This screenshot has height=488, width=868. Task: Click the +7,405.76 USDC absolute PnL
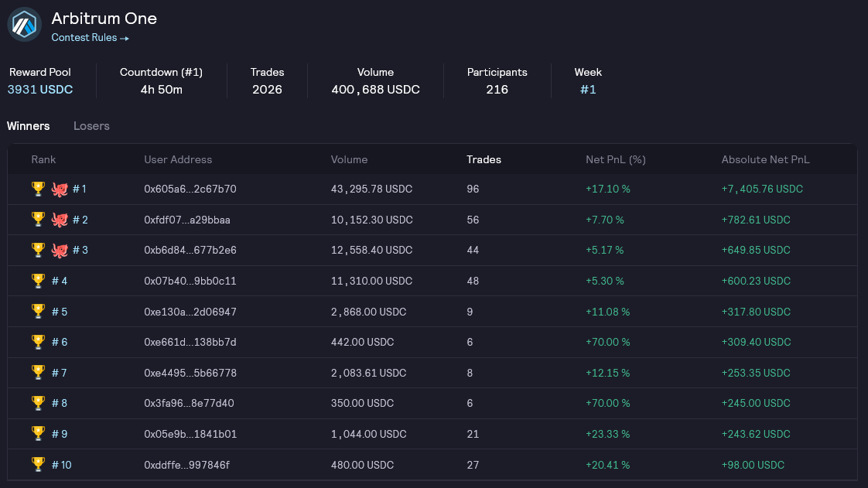point(762,189)
